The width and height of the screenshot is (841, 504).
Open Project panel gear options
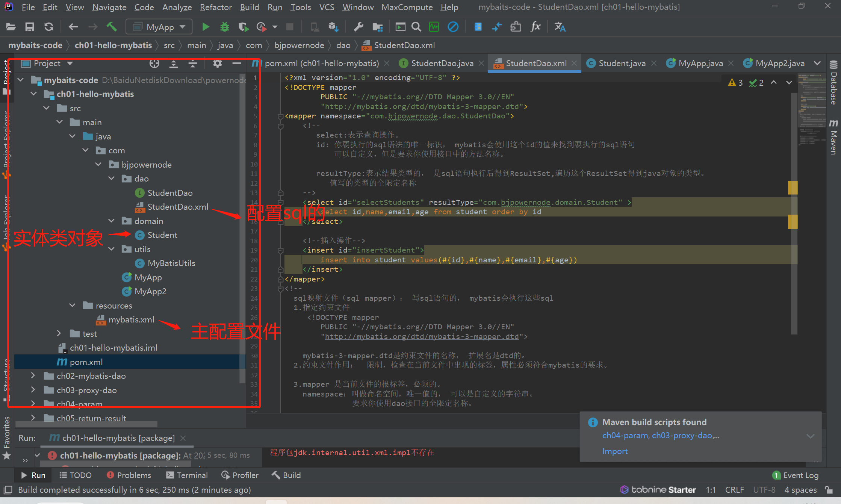(217, 64)
